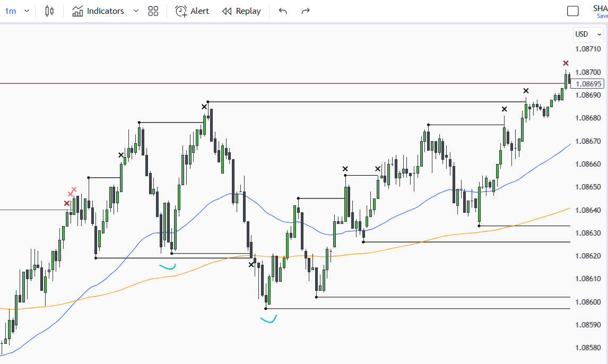
Task: Open the 1m timeframe selector
Action: [11, 11]
